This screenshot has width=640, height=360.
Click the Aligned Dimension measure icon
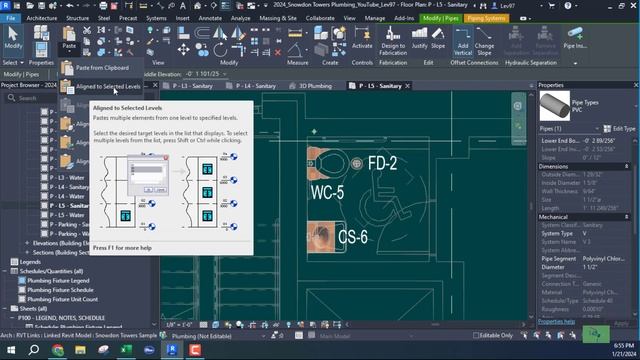tap(295, 33)
